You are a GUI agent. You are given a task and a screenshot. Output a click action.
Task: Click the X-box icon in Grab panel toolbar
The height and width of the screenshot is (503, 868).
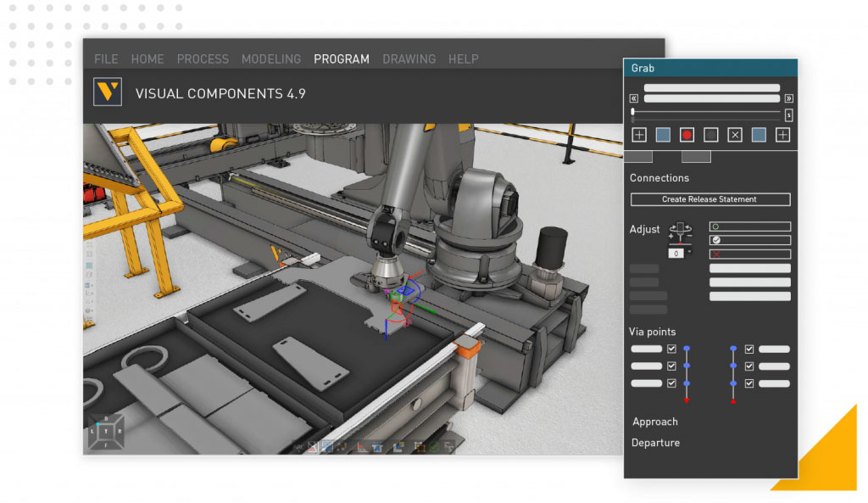click(x=735, y=135)
